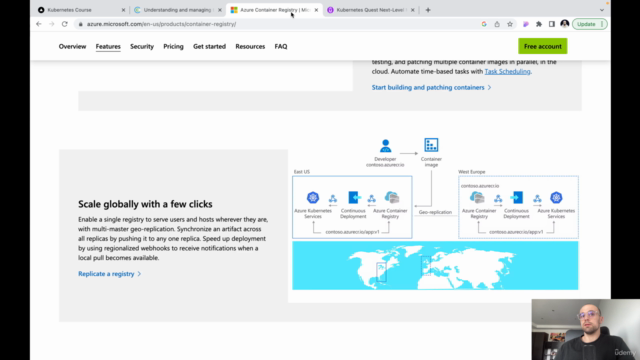Select the Features nav item
Screen dimensions: 640x360
tap(108, 47)
